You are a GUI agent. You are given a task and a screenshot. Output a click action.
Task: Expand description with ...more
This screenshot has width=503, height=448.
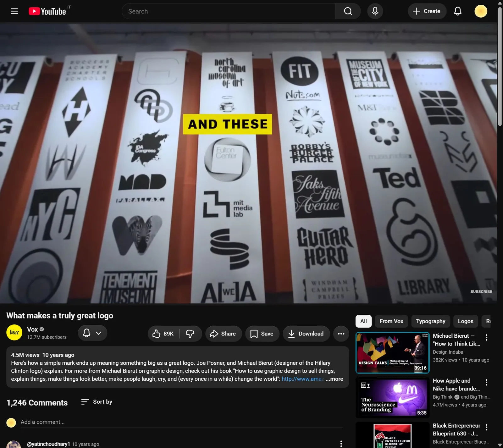coord(334,379)
